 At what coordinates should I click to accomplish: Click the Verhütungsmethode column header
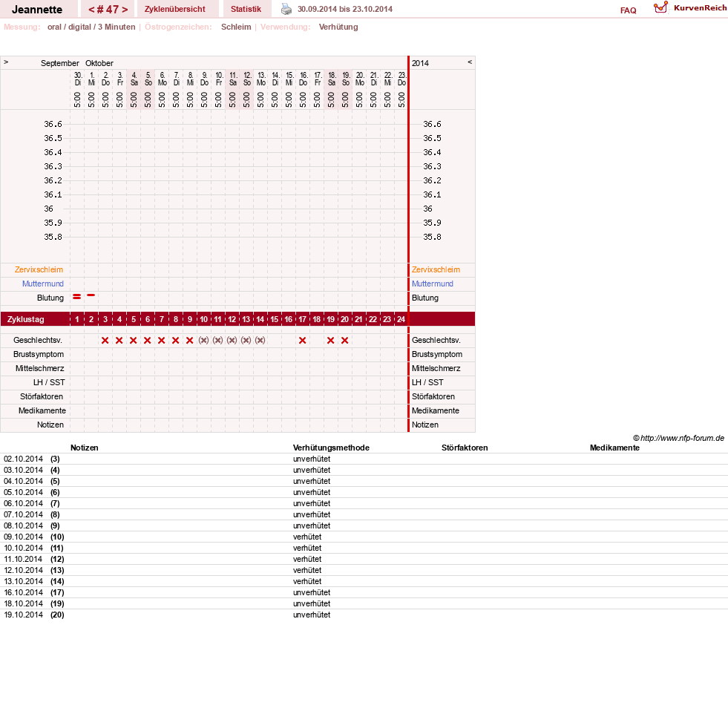point(331,448)
